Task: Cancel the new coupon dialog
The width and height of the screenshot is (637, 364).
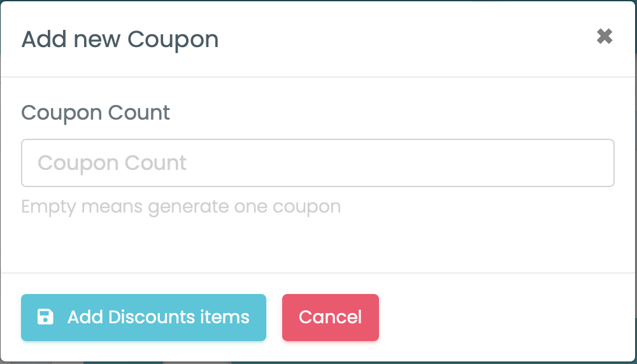Action: pos(330,317)
